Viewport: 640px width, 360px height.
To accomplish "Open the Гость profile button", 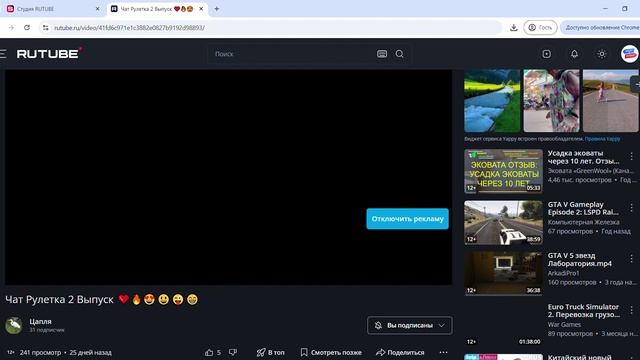I will (x=540, y=27).
